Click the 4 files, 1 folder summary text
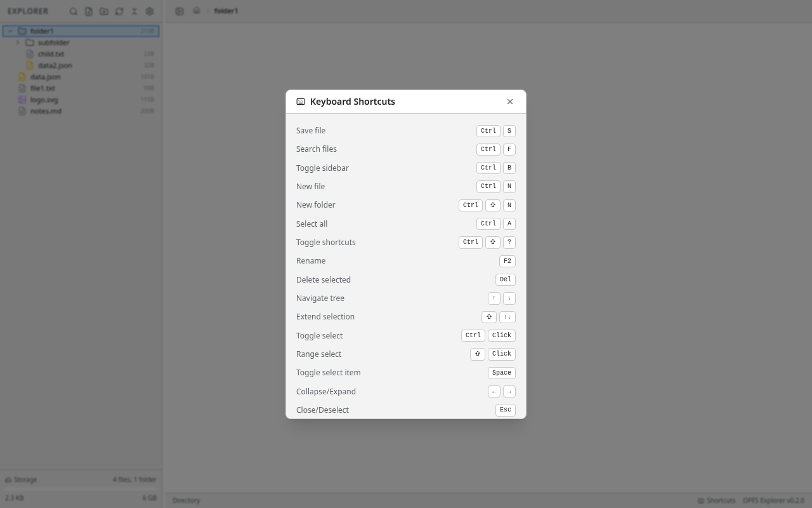Screen dimensions: 812x508 click(x=134, y=479)
